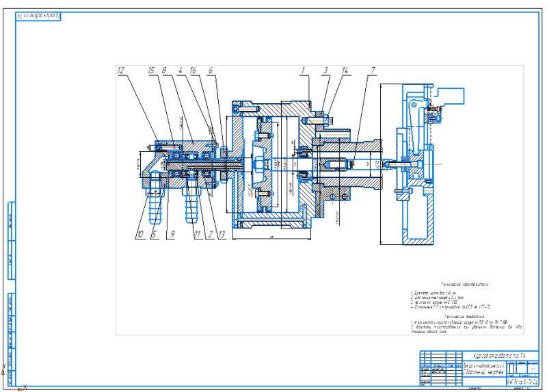Viewport: 547px width, 392px height.
Task: Click position number 3 callout
Action: 325,70
